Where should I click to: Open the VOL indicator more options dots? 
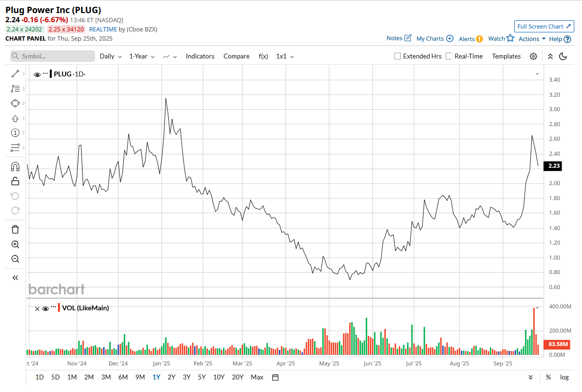54,307
